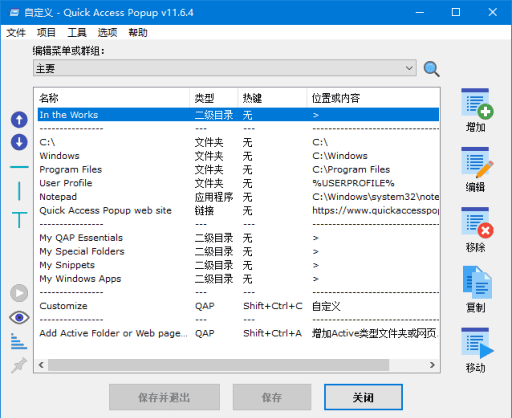This screenshot has height=418, width=512.
Task: Click the horizontal scrollbar thumb
Action: pyautogui.click(x=218, y=365)
